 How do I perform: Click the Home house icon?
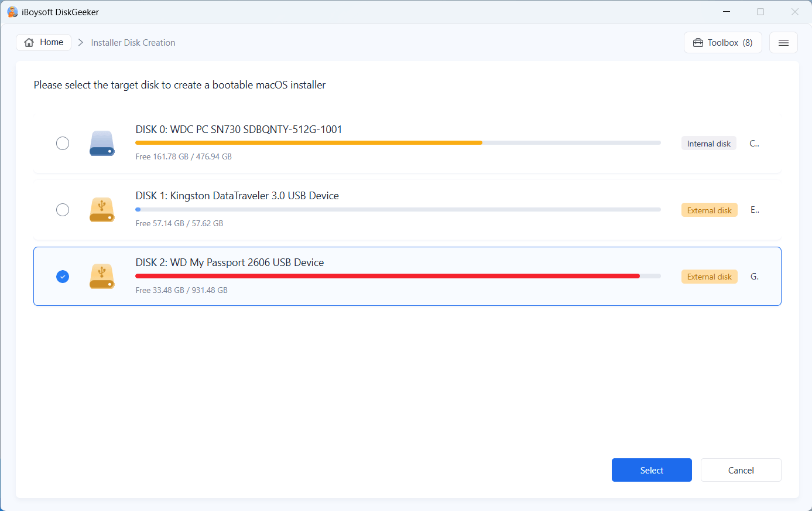(x=29, y=43)
